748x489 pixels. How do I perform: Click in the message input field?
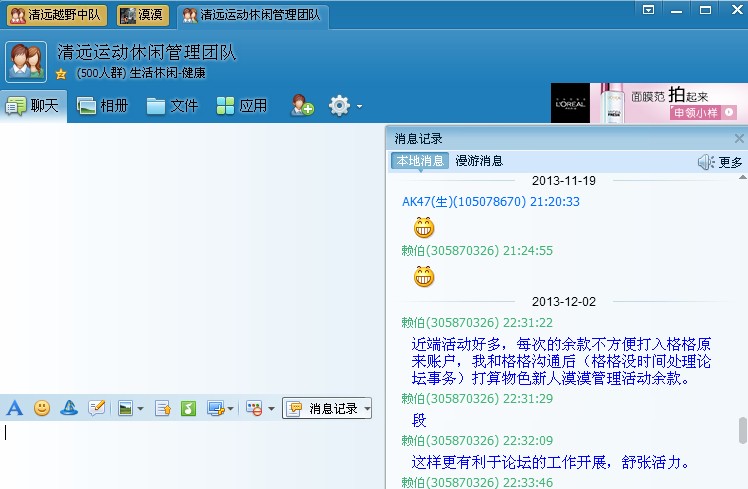191,455
